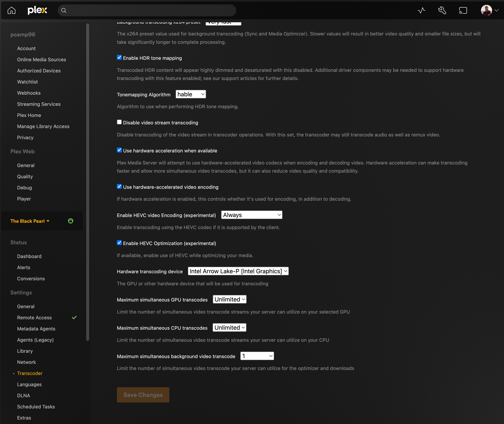The height and width of the screenshot is (424, 504).
Task: Go to Online Media Sources
Action: (x=41, y=60)
